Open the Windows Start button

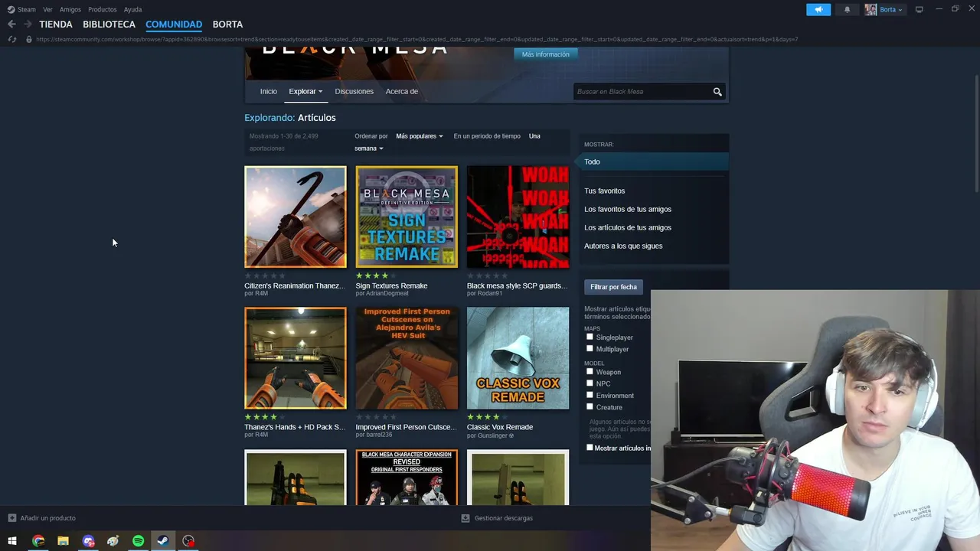pyautogui.click(x=12, y=541)
